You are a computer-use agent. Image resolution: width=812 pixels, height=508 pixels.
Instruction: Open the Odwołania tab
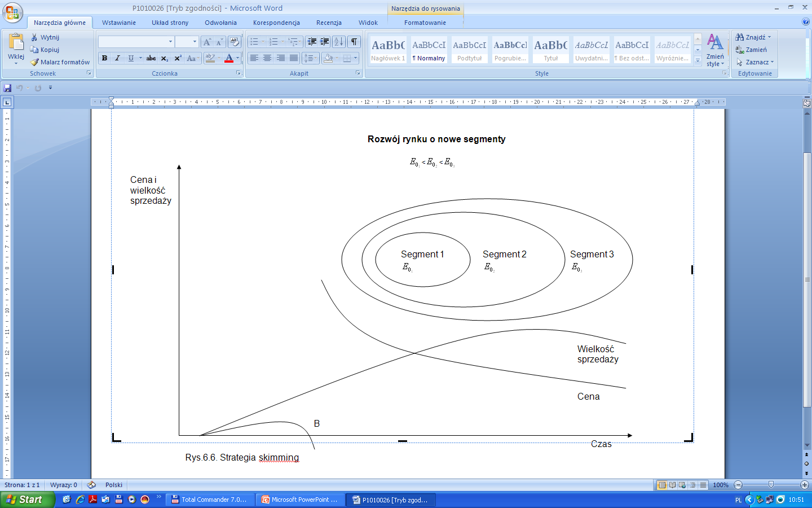220,23
